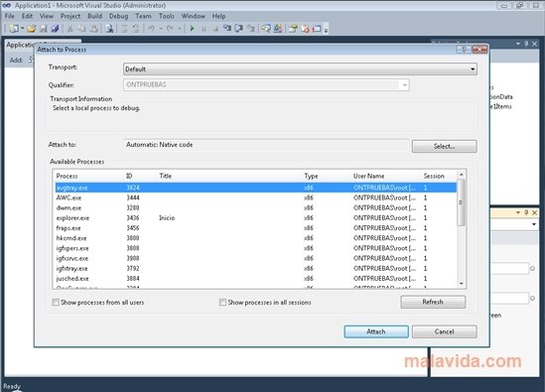Screen dimensions: 545x392
Task: Click the Properties Window toolbar icon
Action: tap(293, 29)
